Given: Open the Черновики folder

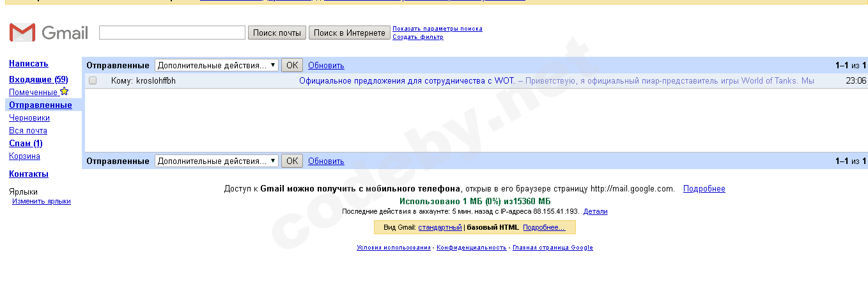Looking at the screenshot, I should tap(29, 117).
